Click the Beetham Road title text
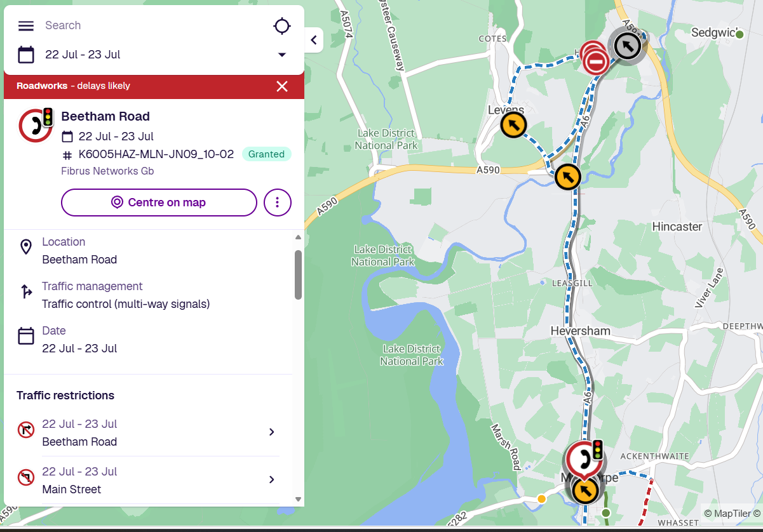Screen dimensions: 763x532 click(105, 116)
